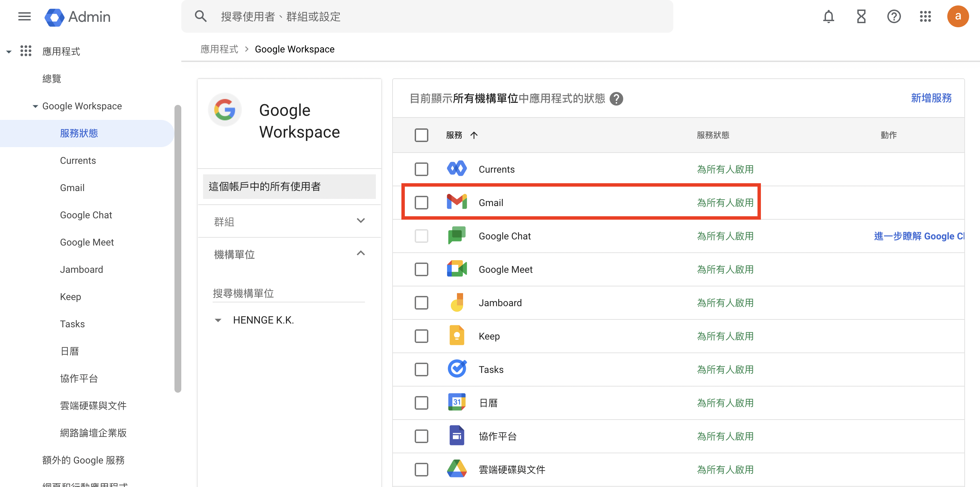980x487 pixels.
Task: Focus the top search box 搜尋使用者、群組或設定
Action: (x=427, y=16)
